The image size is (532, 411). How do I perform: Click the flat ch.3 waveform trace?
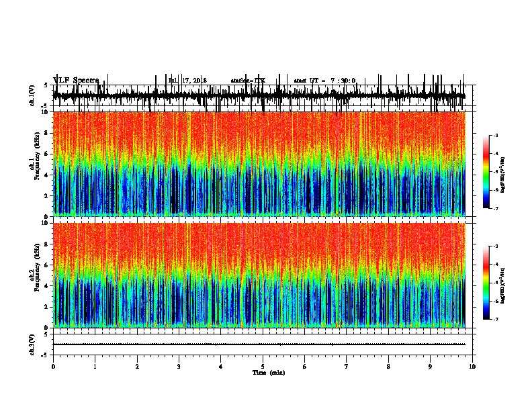click(259, 345)
